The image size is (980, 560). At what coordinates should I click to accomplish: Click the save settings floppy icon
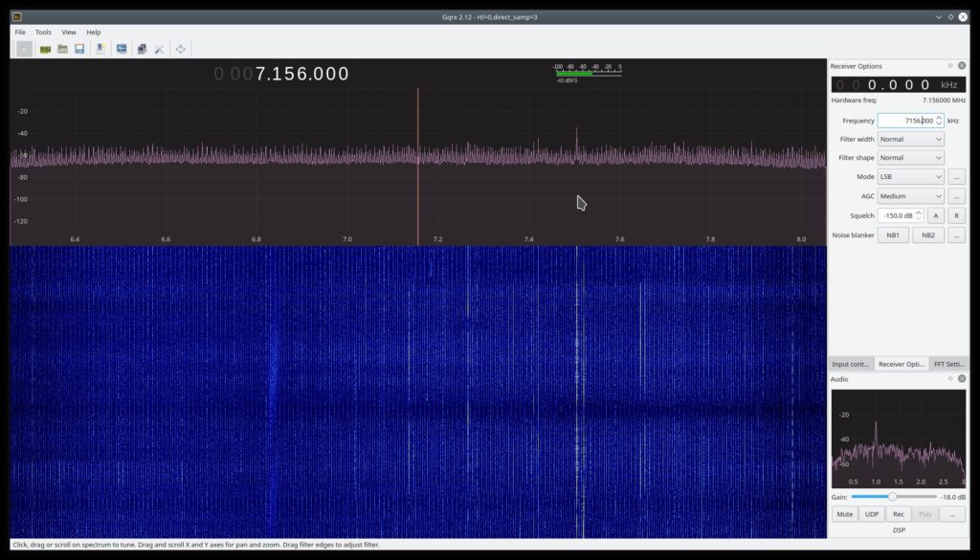[x=79, y=49]
